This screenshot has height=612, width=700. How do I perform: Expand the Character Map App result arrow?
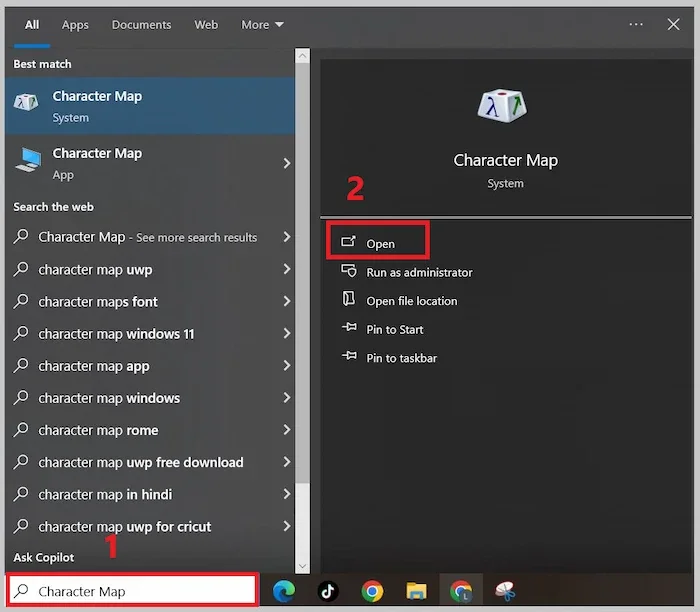287,163
